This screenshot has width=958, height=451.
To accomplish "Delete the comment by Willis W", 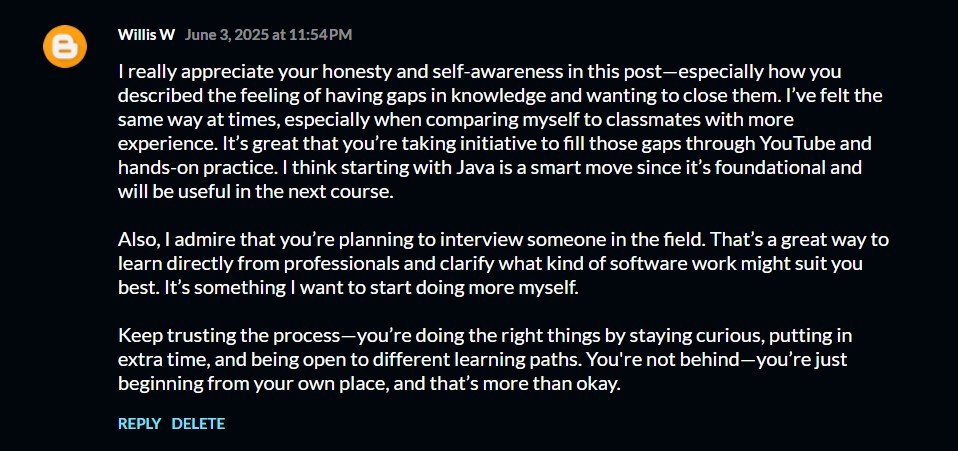I will [198, 423].
